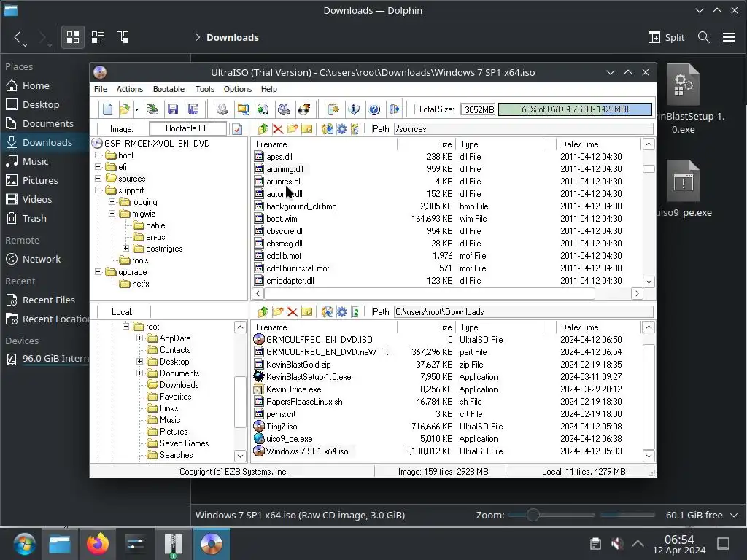Select Tiny7.iso in the local file list
This screenshot has width=747, height=560.
(282, 426)
